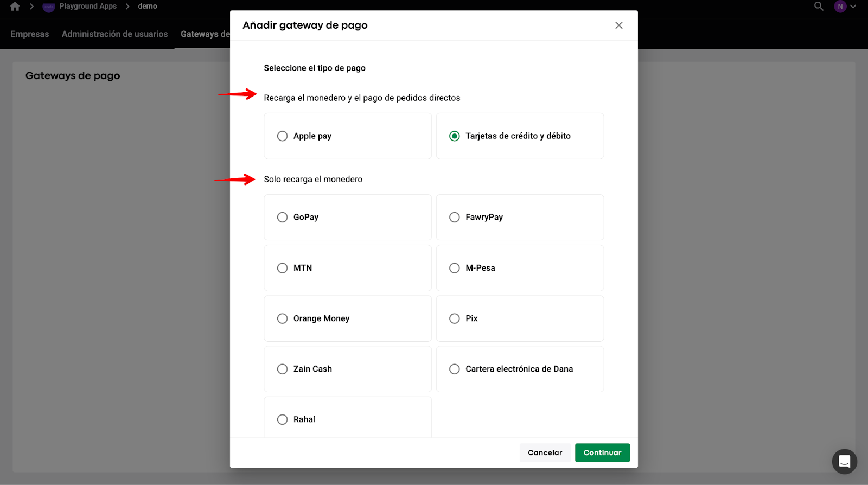Choose the FawryPay radio button

click(455, 218)
